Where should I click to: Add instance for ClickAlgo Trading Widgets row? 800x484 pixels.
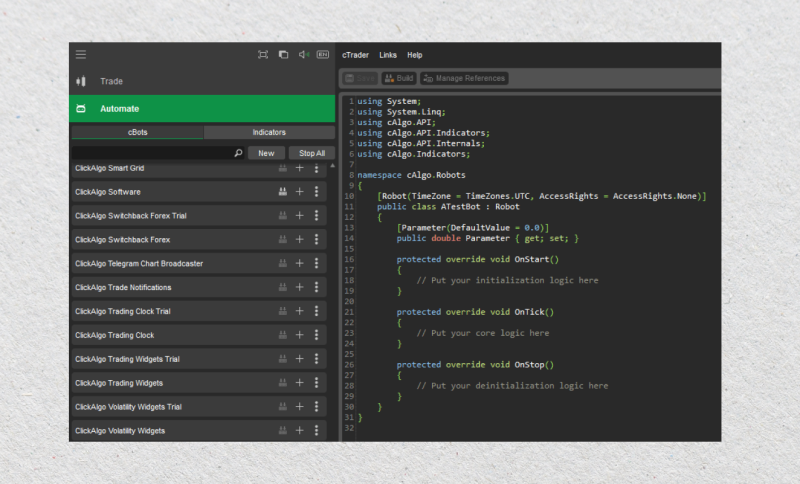point(299,383)
